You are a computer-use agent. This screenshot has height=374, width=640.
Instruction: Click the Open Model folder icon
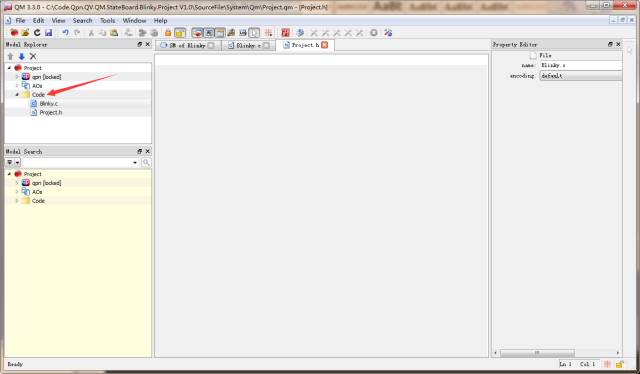25,33
